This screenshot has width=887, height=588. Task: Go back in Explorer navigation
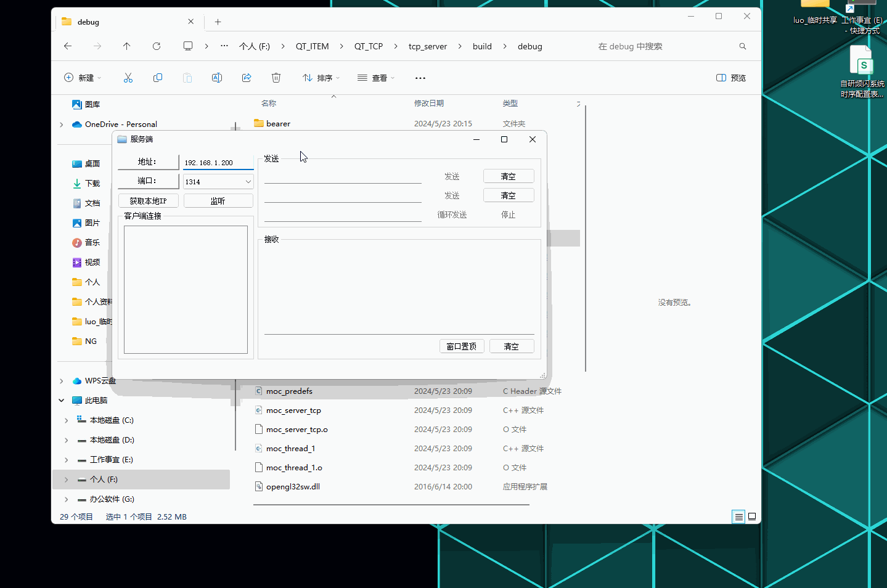68,46
